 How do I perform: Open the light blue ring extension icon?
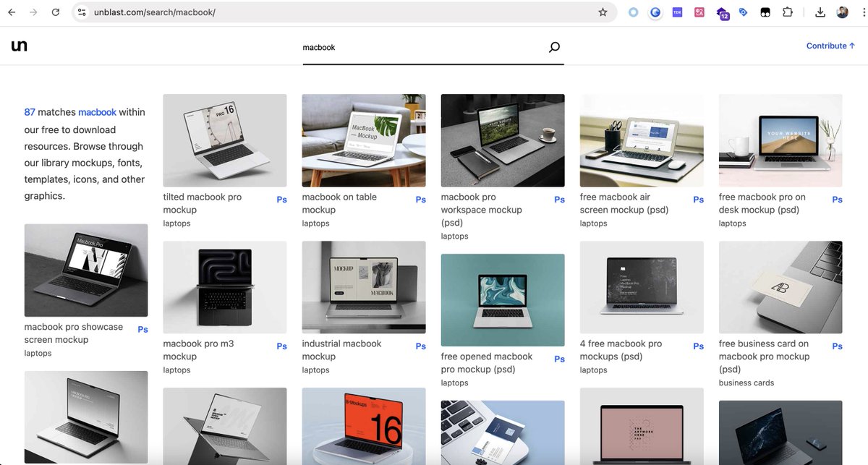click(x=634, y=12)
